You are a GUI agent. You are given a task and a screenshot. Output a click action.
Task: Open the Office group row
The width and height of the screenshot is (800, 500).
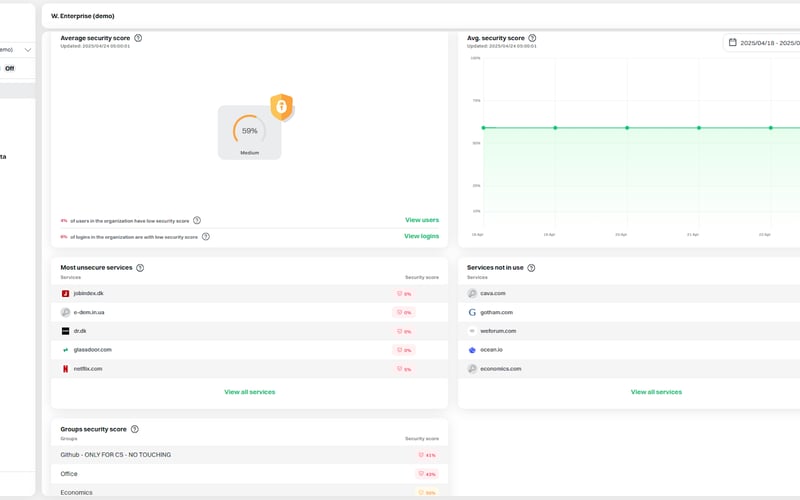[x=249, y=474]
